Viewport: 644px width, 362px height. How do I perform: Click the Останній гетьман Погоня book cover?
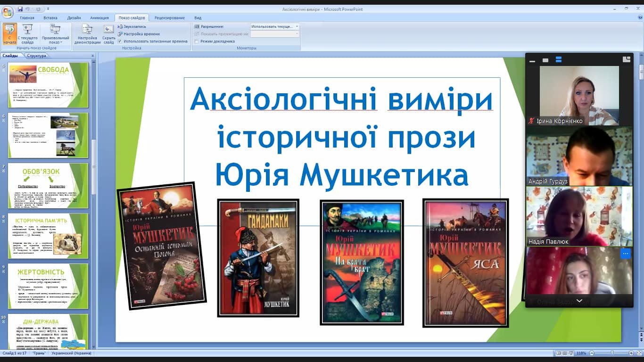tap(162, 246)
